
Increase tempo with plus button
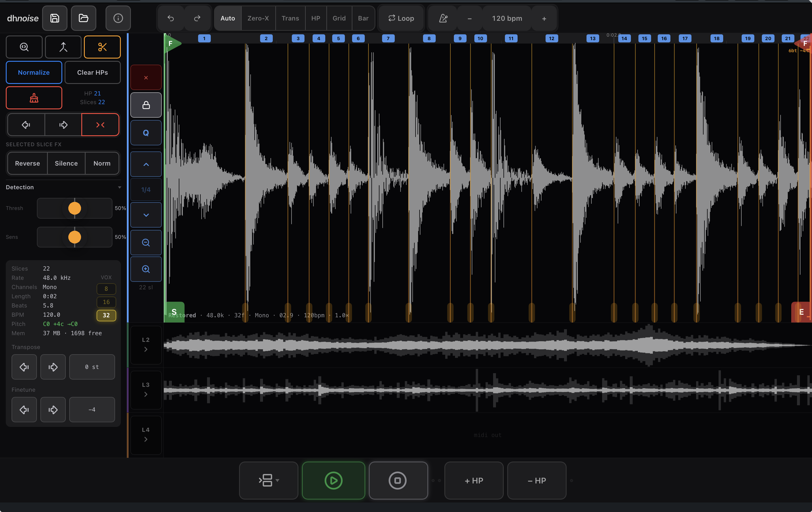[x=544, y=18]
